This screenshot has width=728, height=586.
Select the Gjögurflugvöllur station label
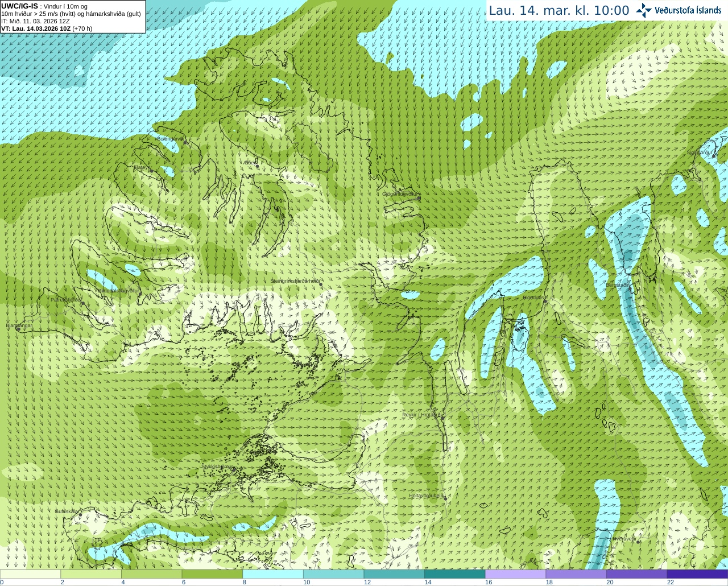(399, 194)
